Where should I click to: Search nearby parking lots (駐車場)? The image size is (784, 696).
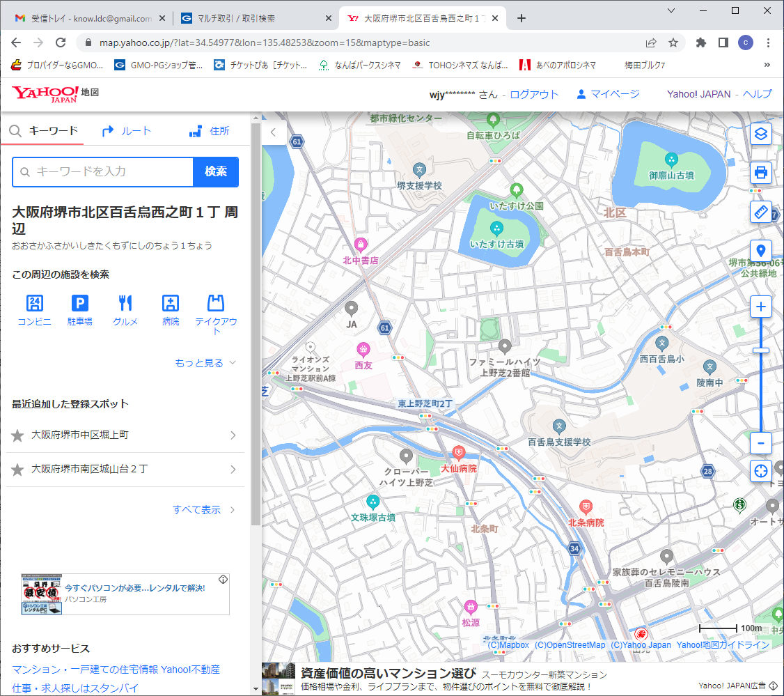tap(80, 310)
